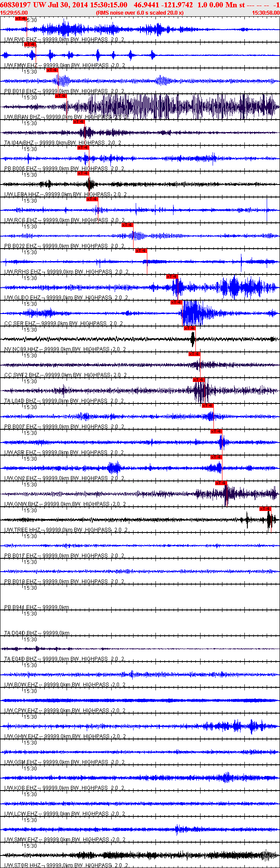Click the UW.GHW EHZ station label
The height and width of the screenshot is (868, 280).
point(21,736)
